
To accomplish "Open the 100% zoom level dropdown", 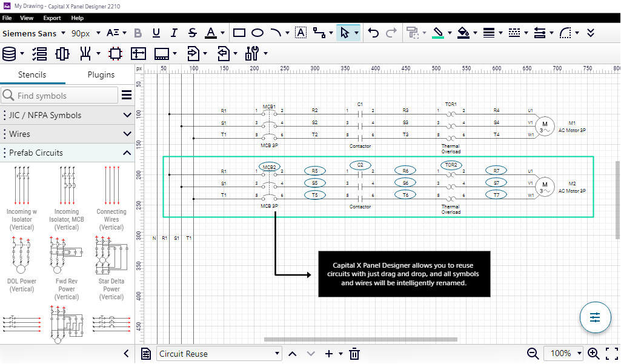I will [x=564, y=354].
